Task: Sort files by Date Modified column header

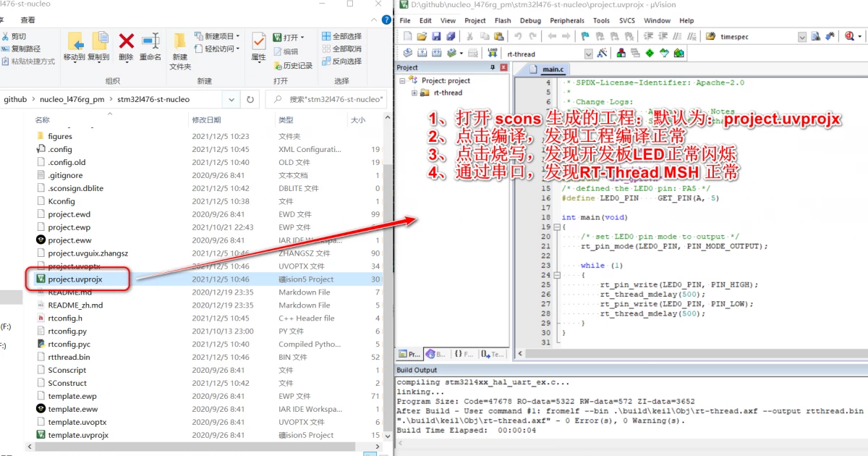Action: coord(206,119)
